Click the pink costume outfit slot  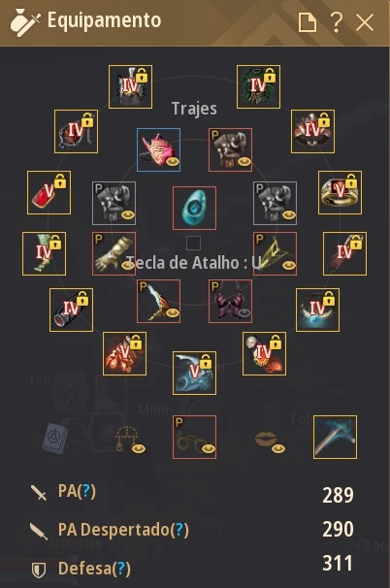click(x=158, y=150)
